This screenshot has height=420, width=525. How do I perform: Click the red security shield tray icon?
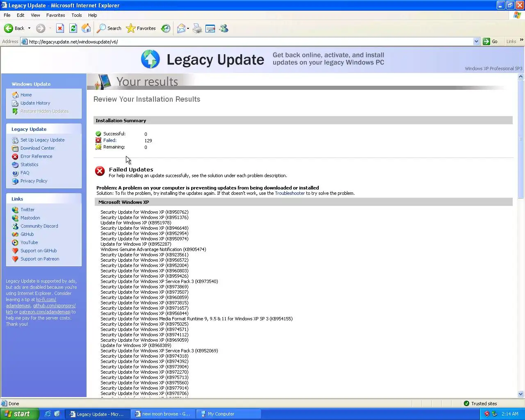[x=487, y=414]
